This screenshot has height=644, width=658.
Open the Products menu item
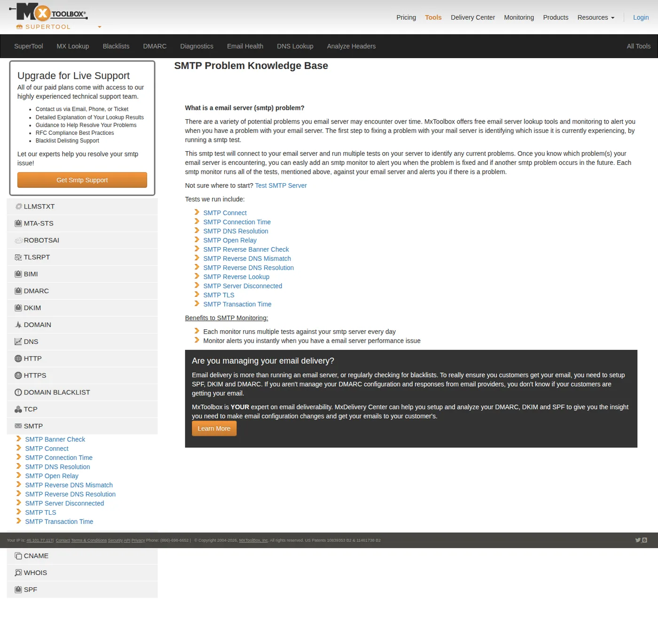[x=556, y=17]
